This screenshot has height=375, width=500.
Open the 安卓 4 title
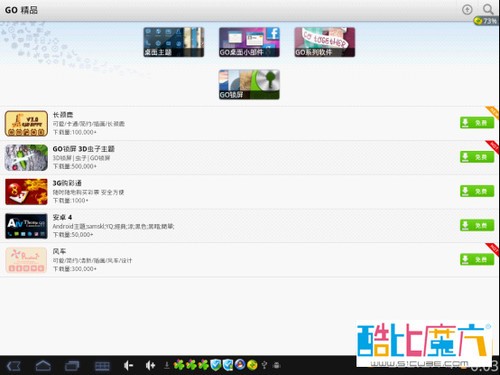pos(62,217)
